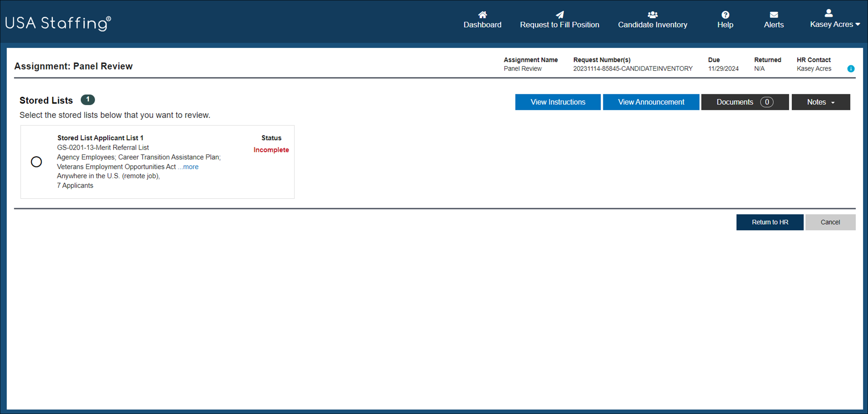Expand hiring paths with the more link

coord(188,167)
